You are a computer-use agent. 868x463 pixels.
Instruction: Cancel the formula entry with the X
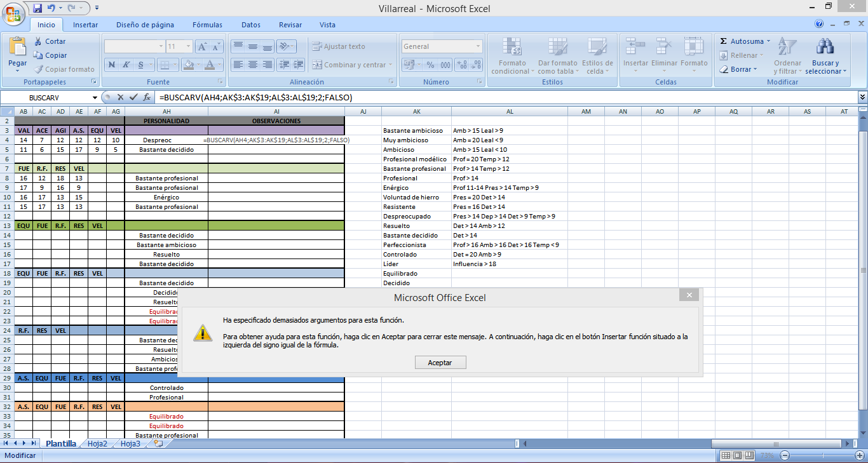click(x=120, y=97)
